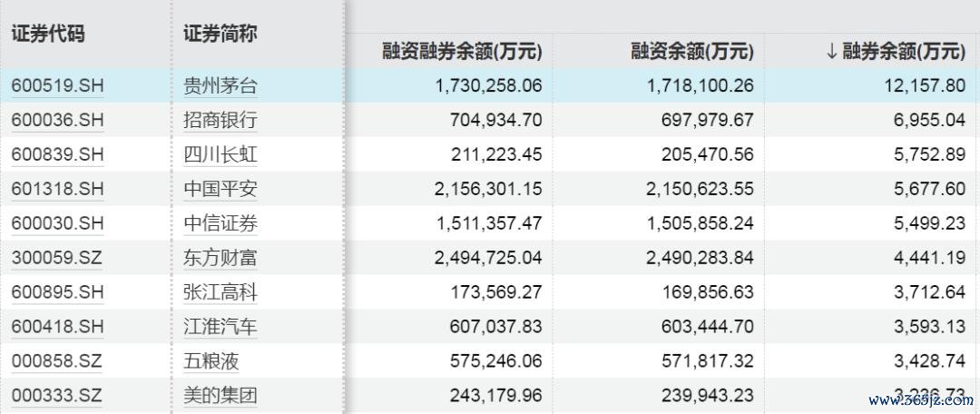Open the 四川长虹 security name
Viewport: 980px width, 414px height.
pos(220,154)
